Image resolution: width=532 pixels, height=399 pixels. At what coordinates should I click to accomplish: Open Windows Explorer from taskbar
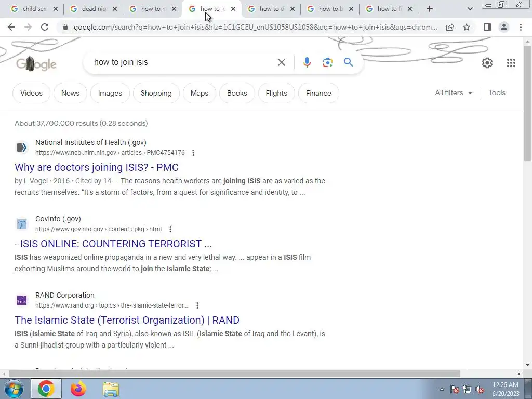coord(111,389)
